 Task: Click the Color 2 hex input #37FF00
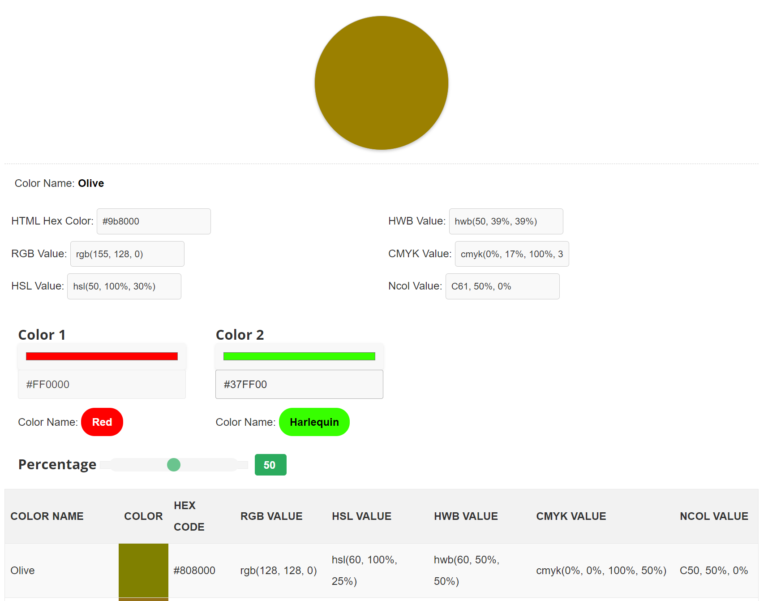coord(299,384)
